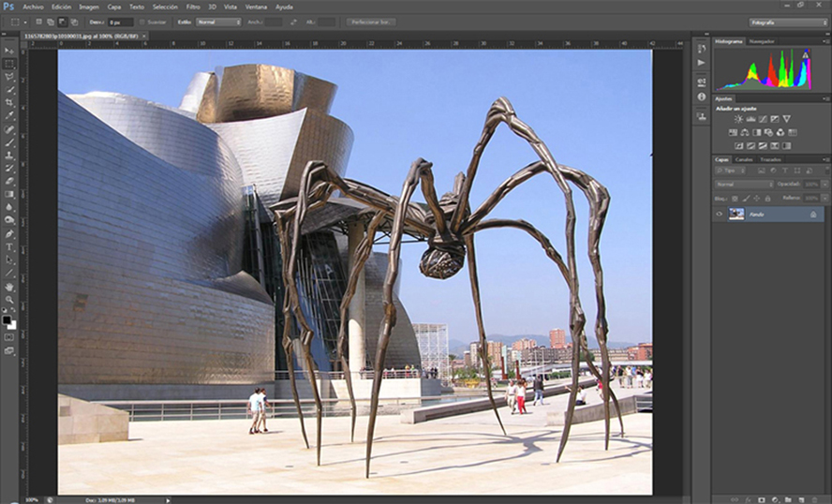The image size is (832, 504).
Task: Select the Spot Healing Brush tool
Action: (9, 129)
